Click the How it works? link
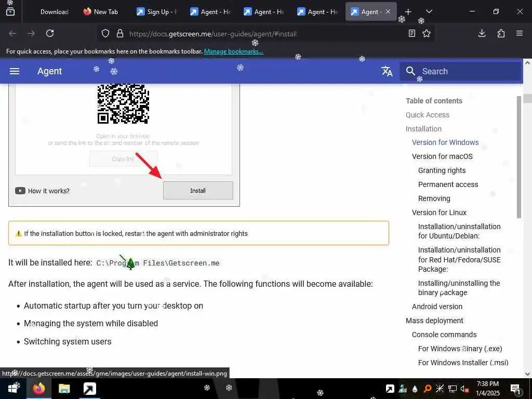 click(48, 191)
